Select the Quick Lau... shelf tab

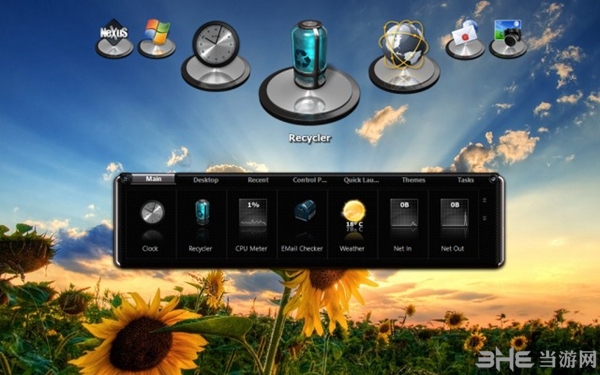(x=361, y=180)
